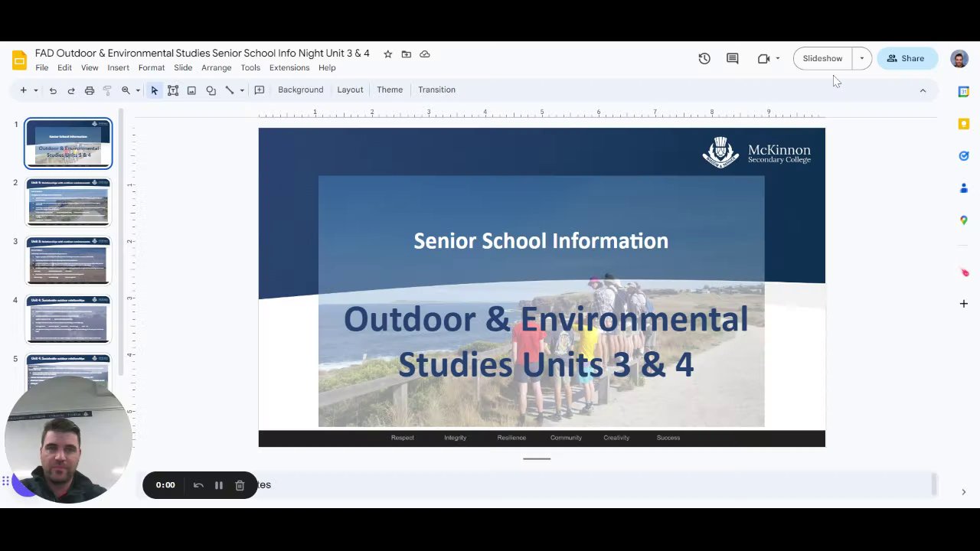Open Google Calendar in the side panel

pyautogui.click(x=964, y=92)
